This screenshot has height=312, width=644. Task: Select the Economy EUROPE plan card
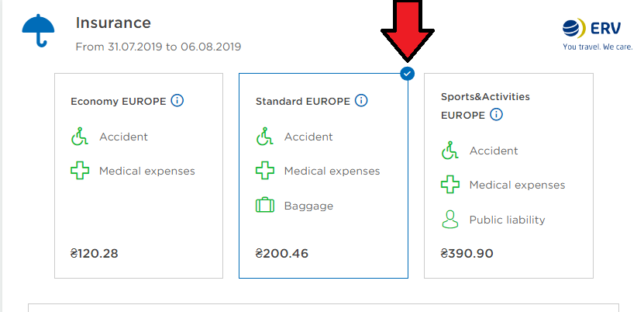[139, 176]
